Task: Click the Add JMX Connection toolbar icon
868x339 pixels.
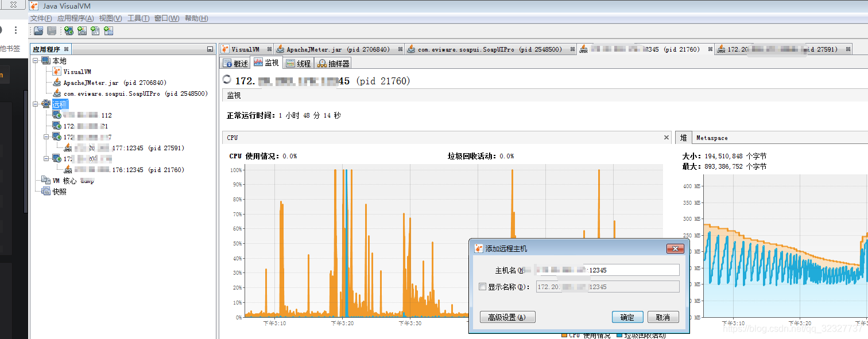Action: pyautogui.click(x=82, y=31)
